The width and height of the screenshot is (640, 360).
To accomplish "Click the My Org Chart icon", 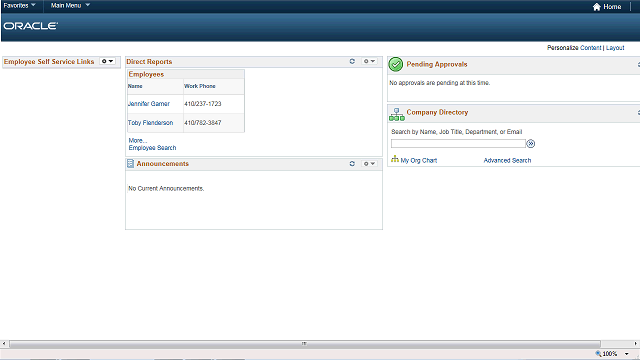I will pyautogui.click(x=395, y=159).
